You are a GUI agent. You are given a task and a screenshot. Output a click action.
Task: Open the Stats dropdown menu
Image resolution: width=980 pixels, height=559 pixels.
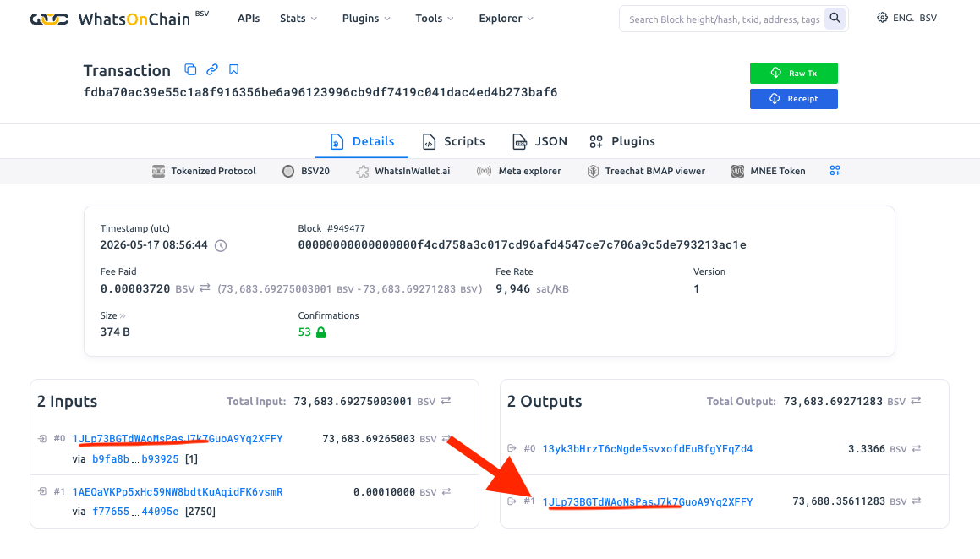point(298,19)
